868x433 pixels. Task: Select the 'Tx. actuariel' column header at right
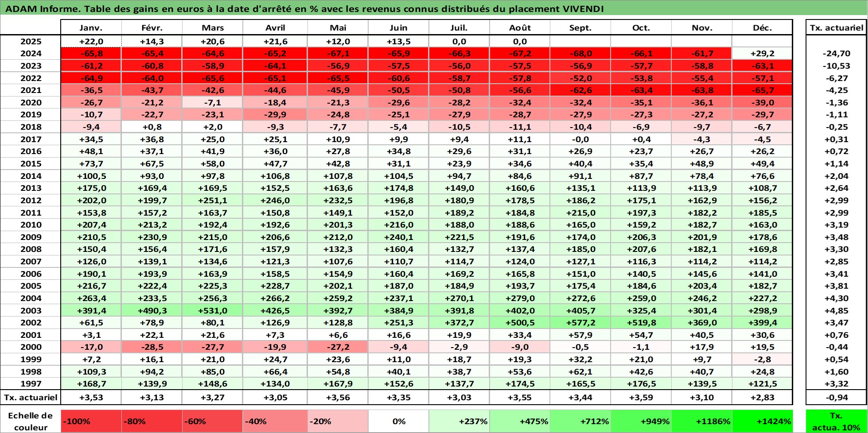pyautogui.click(x=836, y=27)
